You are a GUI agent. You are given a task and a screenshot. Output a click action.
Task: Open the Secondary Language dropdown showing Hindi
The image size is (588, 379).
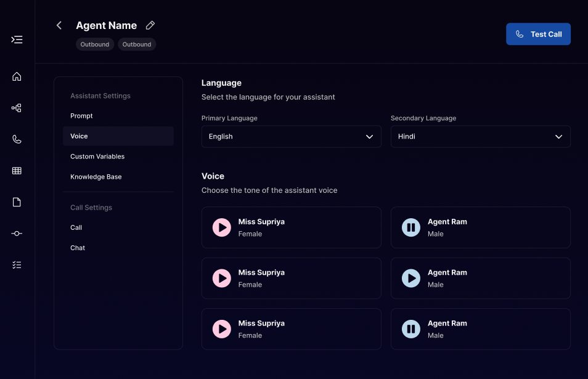(x=480, y=137)
